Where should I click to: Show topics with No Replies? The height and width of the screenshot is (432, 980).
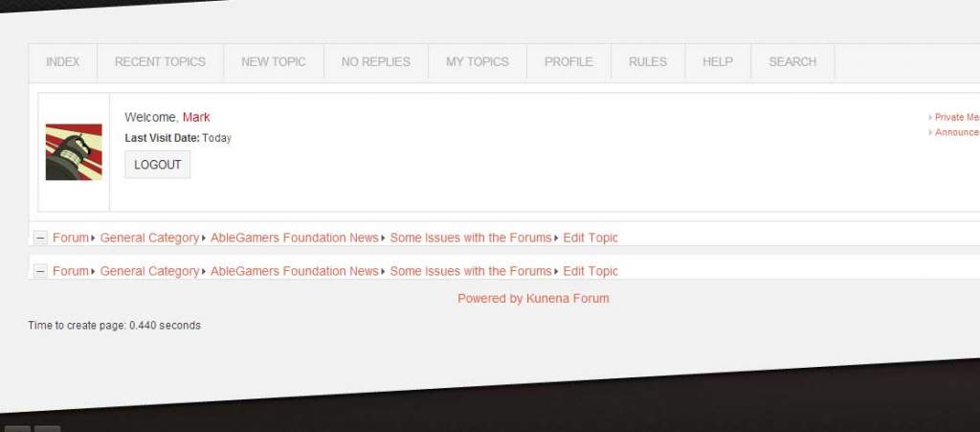tap(375, 61)
